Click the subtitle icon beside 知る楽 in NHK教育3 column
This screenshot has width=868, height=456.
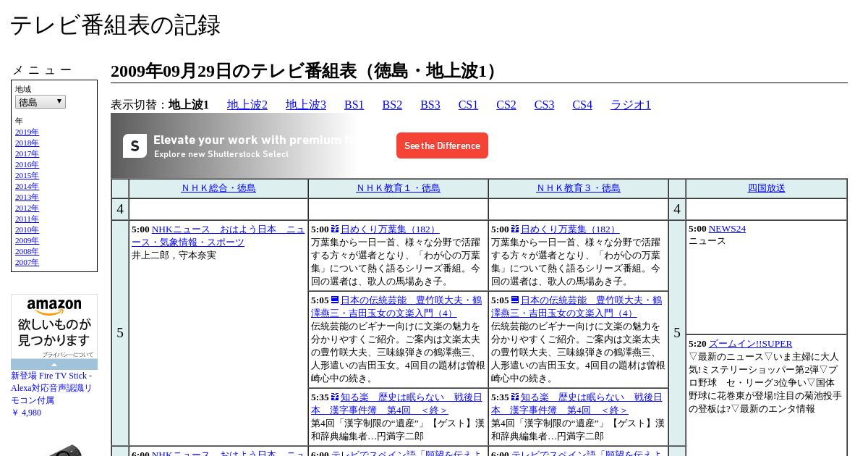pyautogui.click(x=515, y=397)
